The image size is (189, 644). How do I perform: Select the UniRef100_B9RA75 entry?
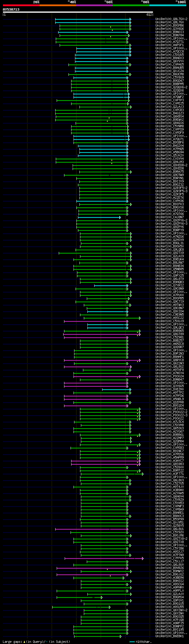170,172
